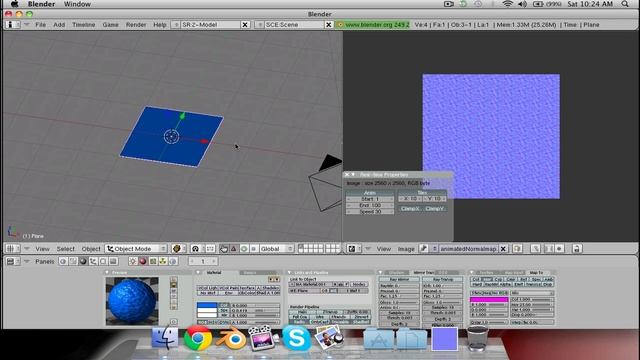Open the UV editor window type selector
The image size is (640, 360).
pyautogui.click(x=354, y=249)
